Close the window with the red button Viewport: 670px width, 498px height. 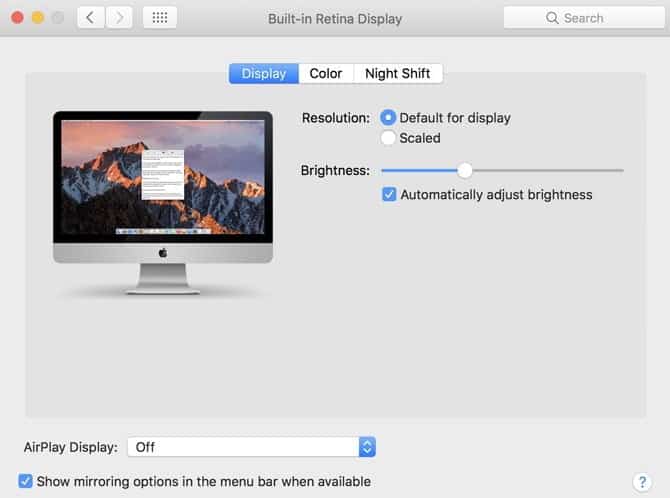coord(17,18)
